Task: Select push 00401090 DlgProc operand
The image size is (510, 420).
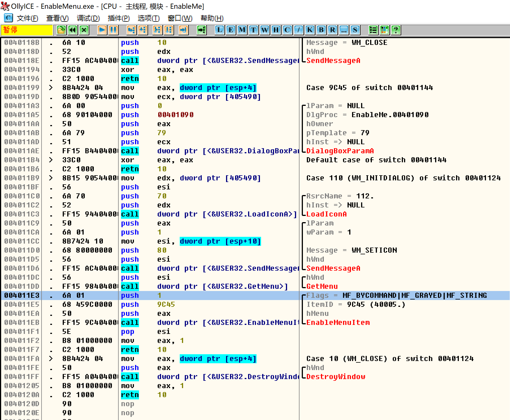Action: point(175,115)
